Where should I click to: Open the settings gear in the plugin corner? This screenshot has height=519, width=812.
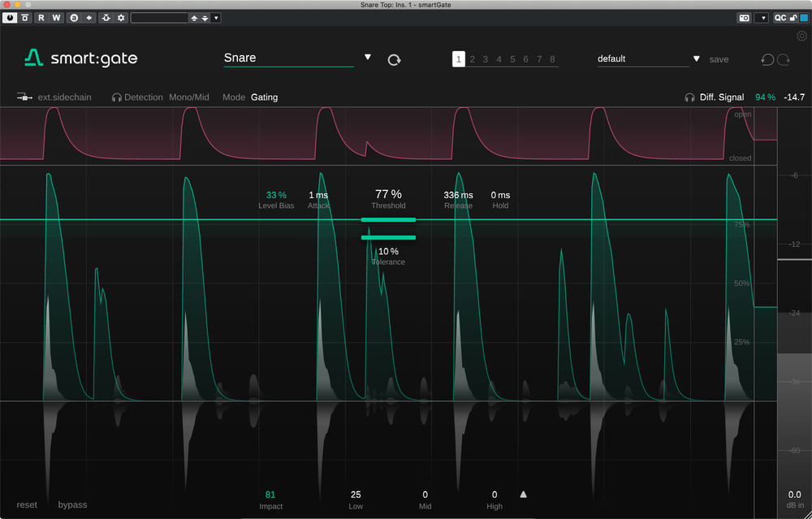(802, 36)
